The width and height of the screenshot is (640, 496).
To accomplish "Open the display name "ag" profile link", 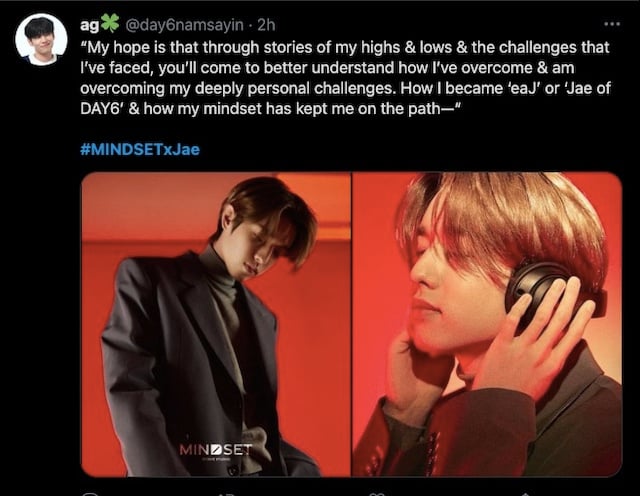I will tap(89, 25).
